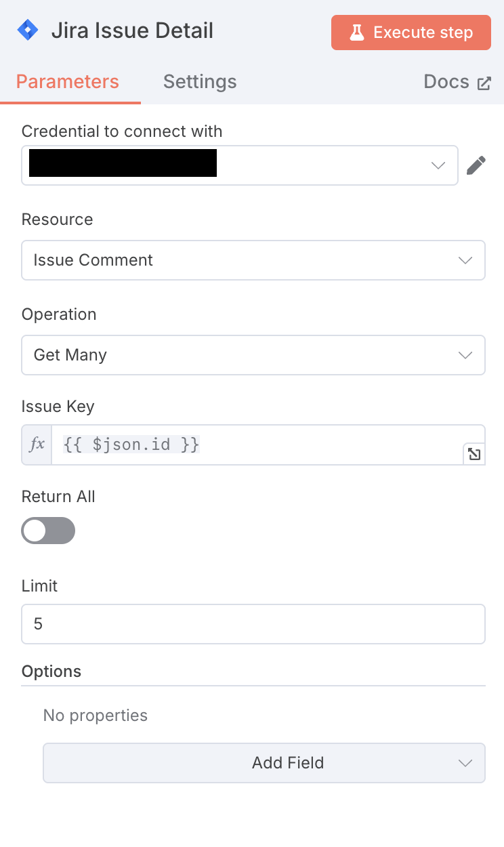Click the blue Jira logo icon
The image size is (504, 847).
click(28, 30)
